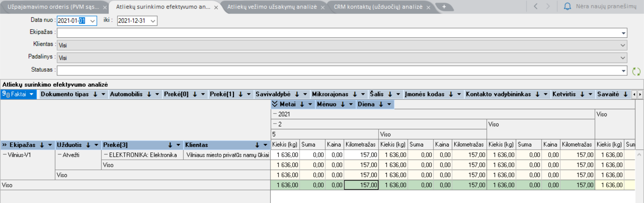Expand all via double chevron beside Metai
Viewport: 644px width, 203px height.
(x=275, y=104)
